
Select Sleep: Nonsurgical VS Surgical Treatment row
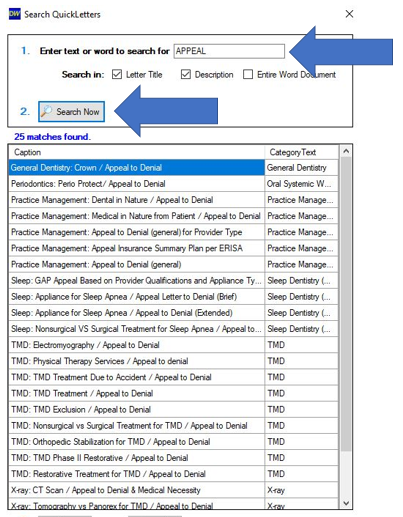point(137,329)
